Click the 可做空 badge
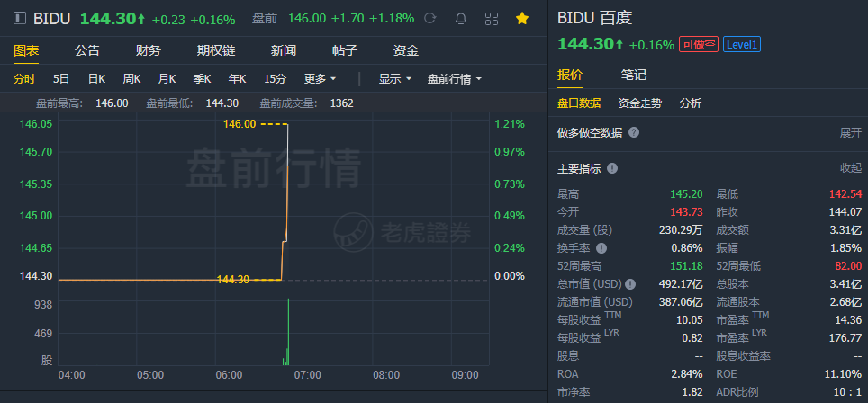This screenshot has height=403, width=868. (x=699, y=44)
